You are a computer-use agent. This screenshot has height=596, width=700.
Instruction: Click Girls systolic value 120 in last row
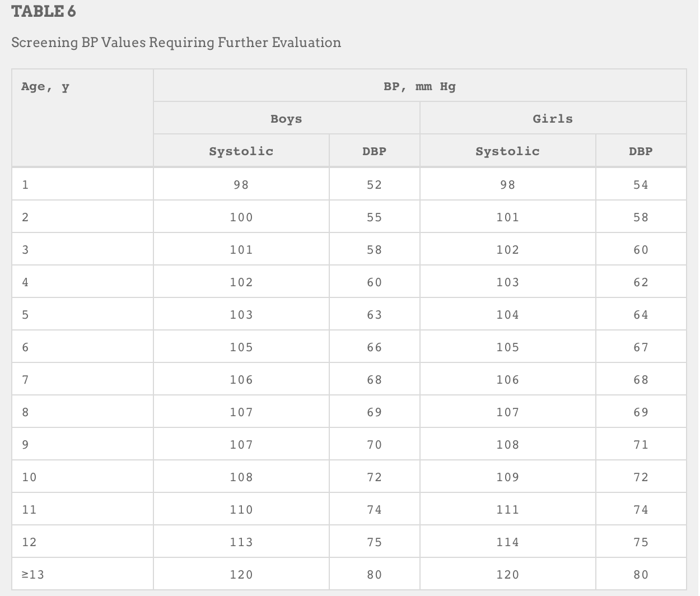click(x=508, y=575)
